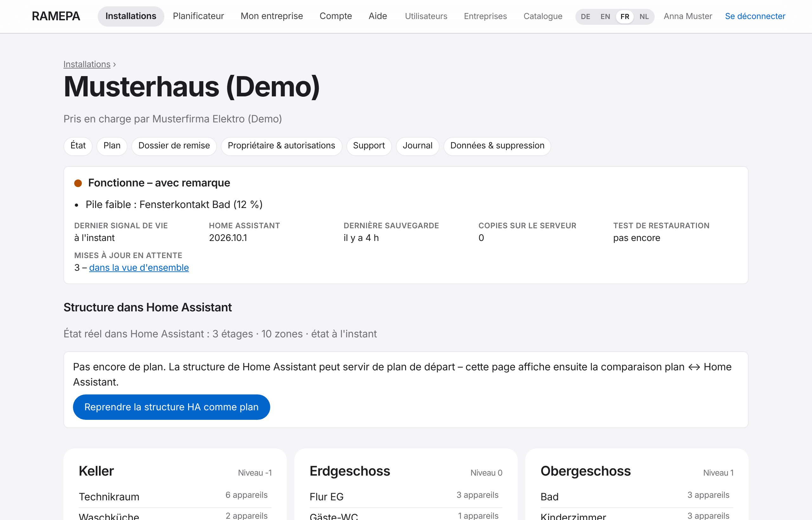Click the 'il y a 4 h' backup value

point(361,238)
